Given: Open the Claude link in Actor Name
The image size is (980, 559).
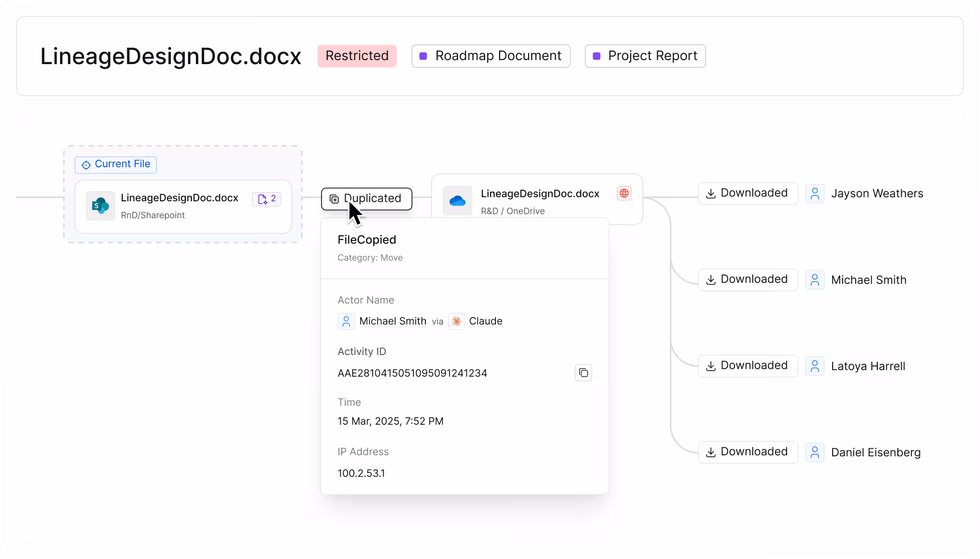Looking at the screenshot, I should click(485, 321).
